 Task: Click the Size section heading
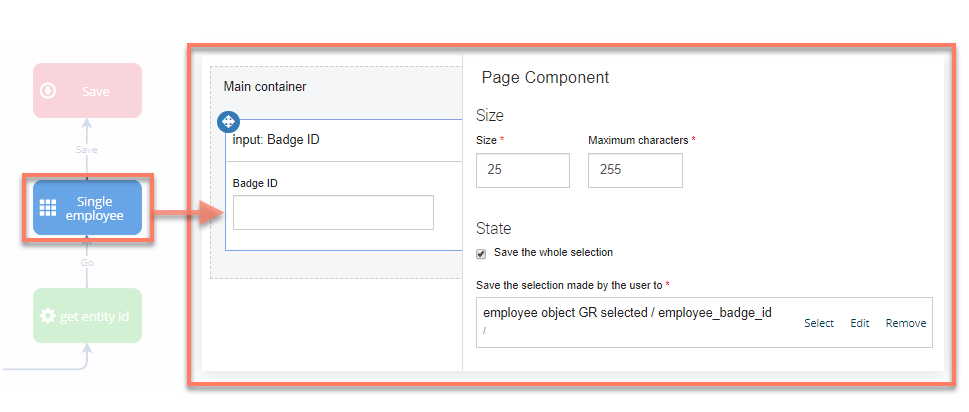pos(490,115)
